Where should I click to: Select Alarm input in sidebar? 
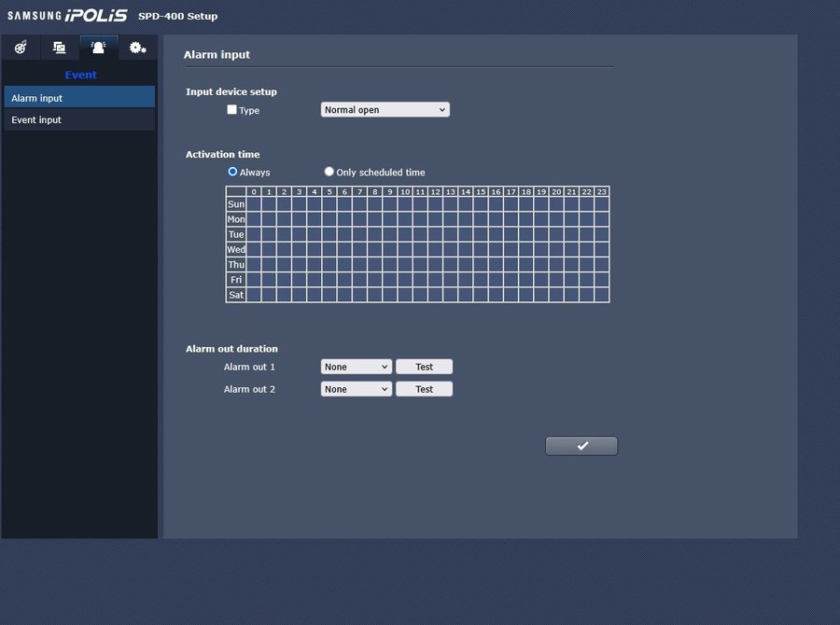(79, 98)
